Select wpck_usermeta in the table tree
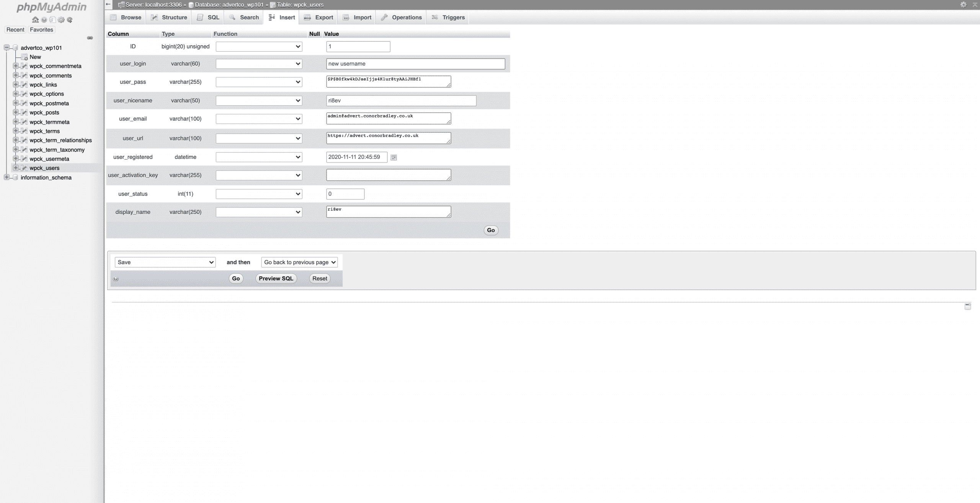Screen dimensions: 980x503 (x=49, y=159)
